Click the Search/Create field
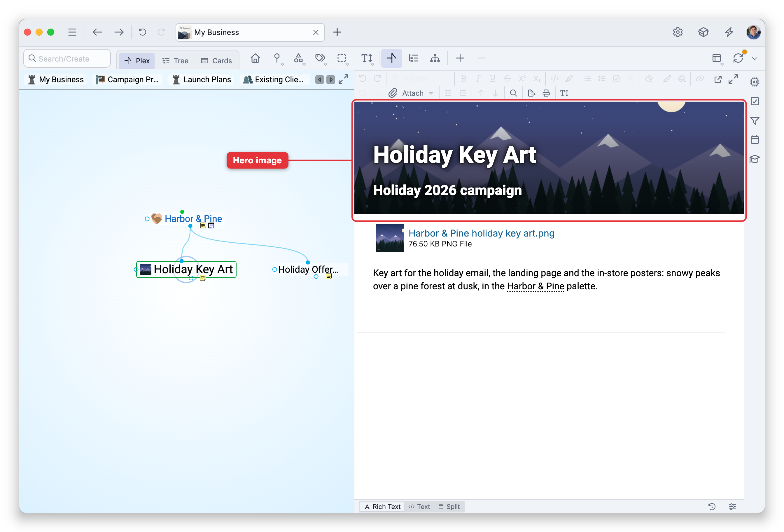 [x=67, y=59]
